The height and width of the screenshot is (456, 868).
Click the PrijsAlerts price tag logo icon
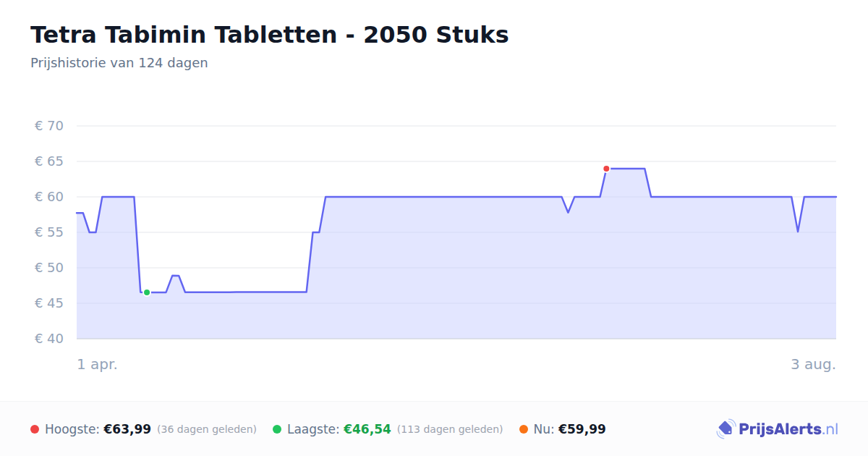[726, 429]
